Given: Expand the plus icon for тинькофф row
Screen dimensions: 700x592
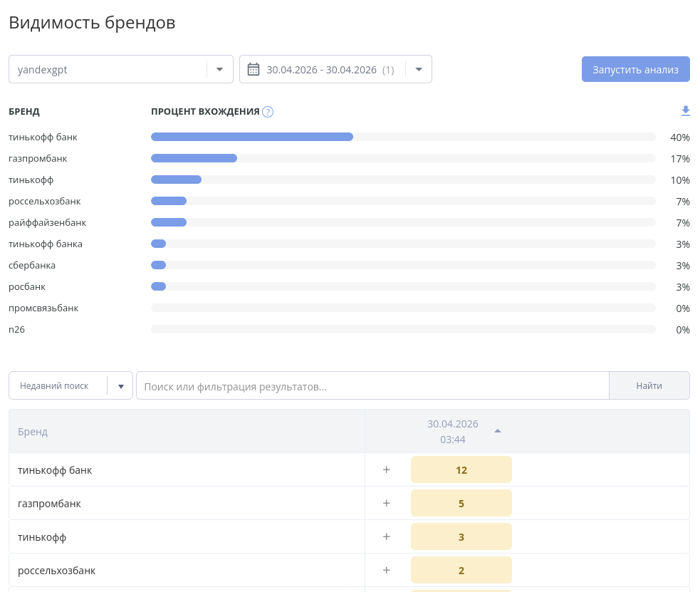Looking at the screenshot, I should (387, 536).
